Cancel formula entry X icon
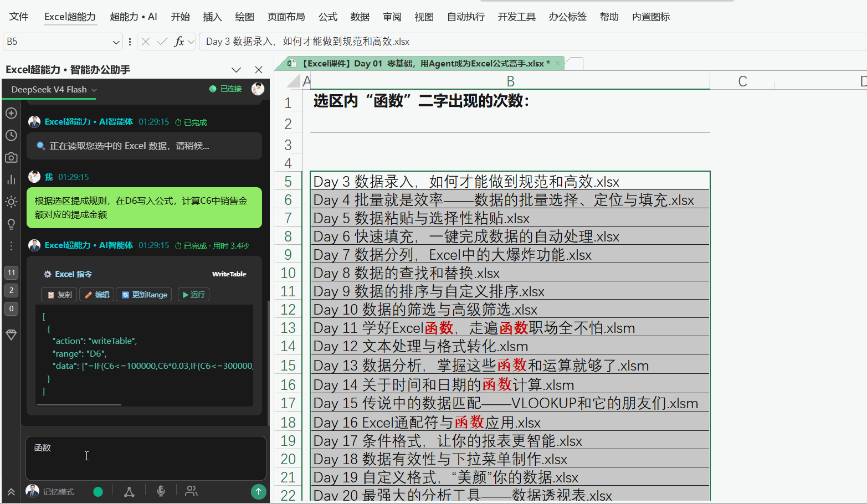 pyautogui.click(x=145, y=42)
